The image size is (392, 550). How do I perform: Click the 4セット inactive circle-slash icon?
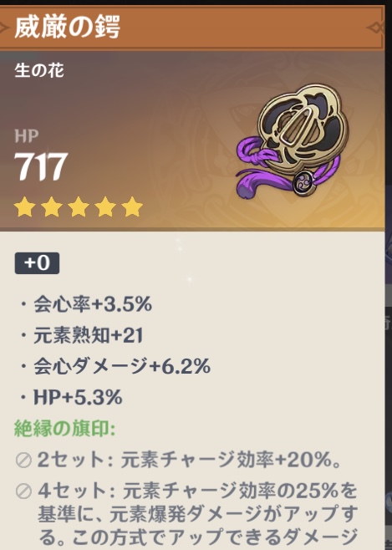click(x=24, y=491)
